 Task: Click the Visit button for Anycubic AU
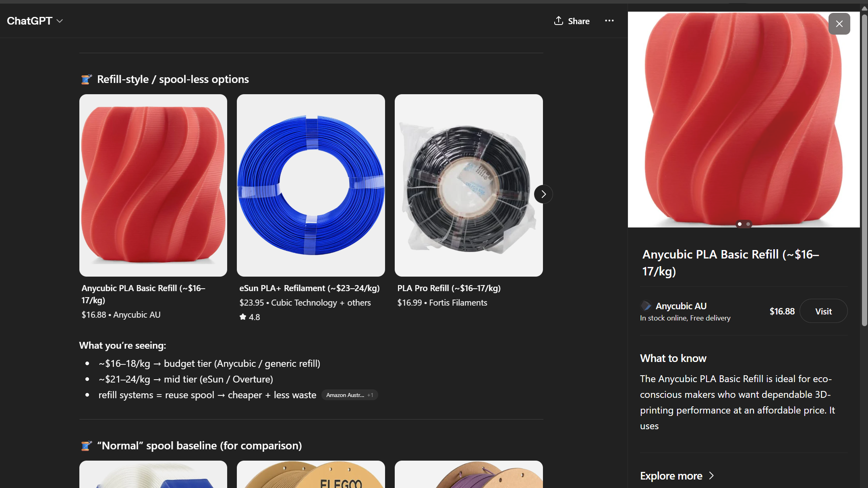(x=823, y=311)
